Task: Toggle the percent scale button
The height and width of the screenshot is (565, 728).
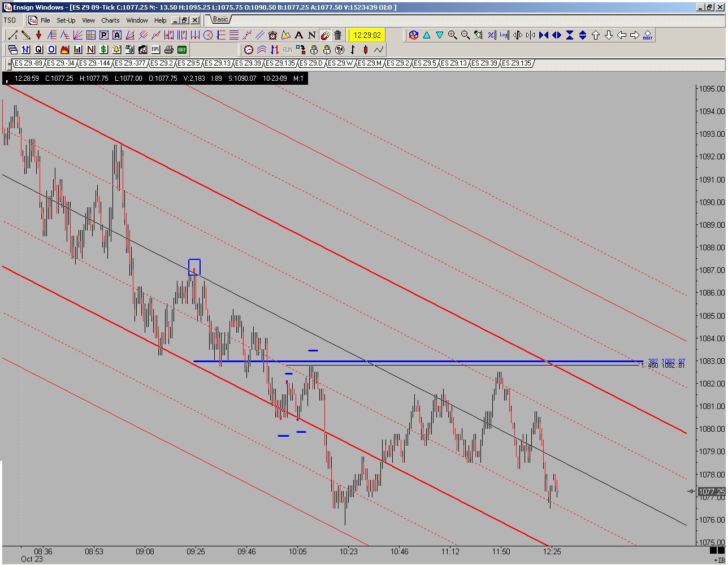Action: pyautogui.click(x=491, y=35)
